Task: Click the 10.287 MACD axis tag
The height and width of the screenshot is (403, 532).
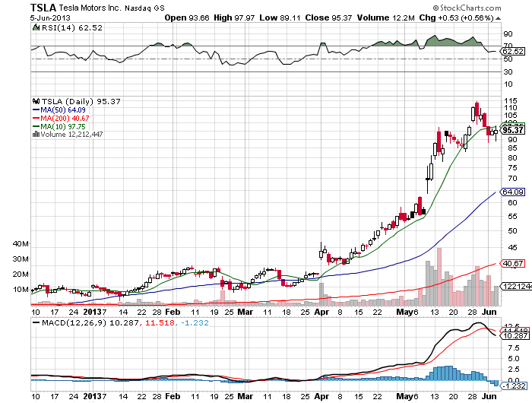Action: [x=515, y=336]
